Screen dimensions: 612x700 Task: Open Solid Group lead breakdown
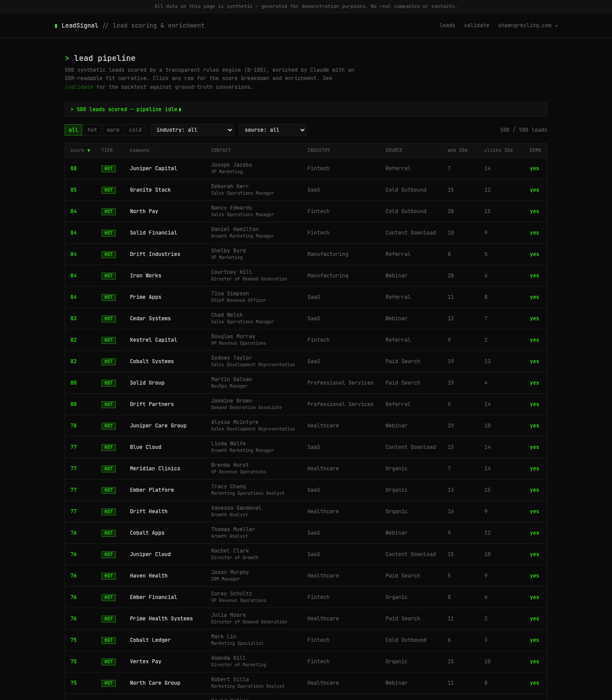coord(306,383)
